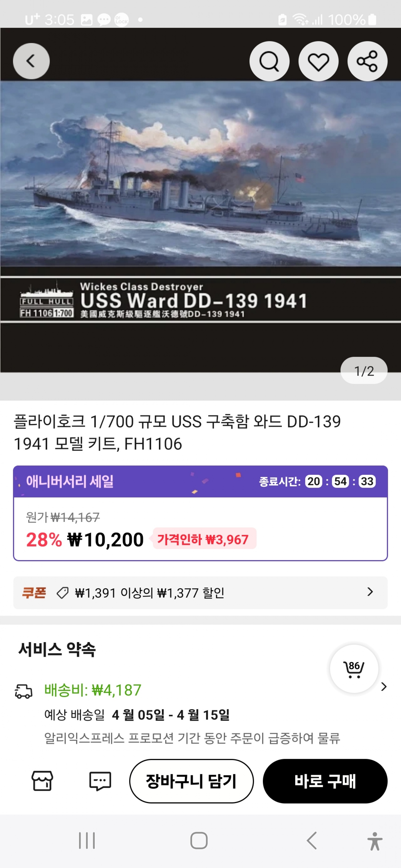Tap the delivery truck icon
This screenshot has height=868, width=401.
click(x=23, y=691)
